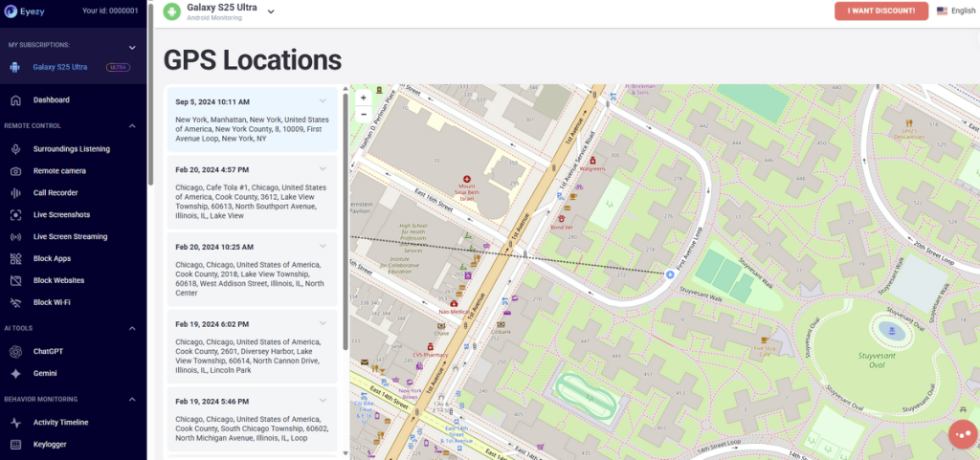Click the ChatGPT icon under AI Tools
The height and width of the screenshot is (460, 980).
15,351
